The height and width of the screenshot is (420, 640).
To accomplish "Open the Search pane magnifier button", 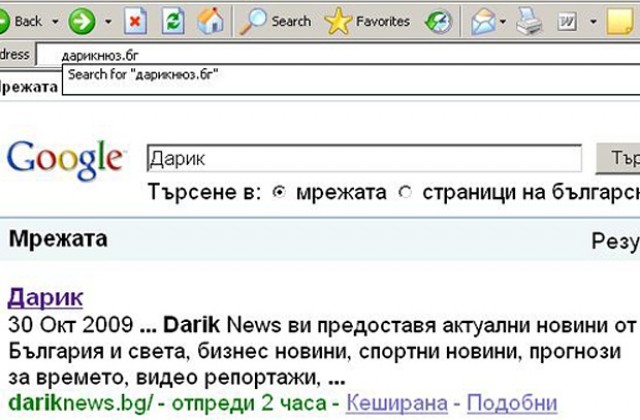I will pyautogui.click(x=275, y=21).
